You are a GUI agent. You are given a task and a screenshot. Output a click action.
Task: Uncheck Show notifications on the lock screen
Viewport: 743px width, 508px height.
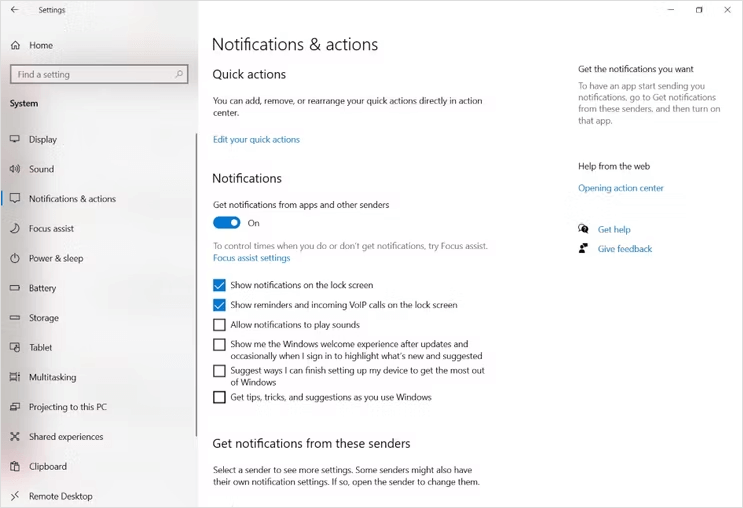[219, 285]
